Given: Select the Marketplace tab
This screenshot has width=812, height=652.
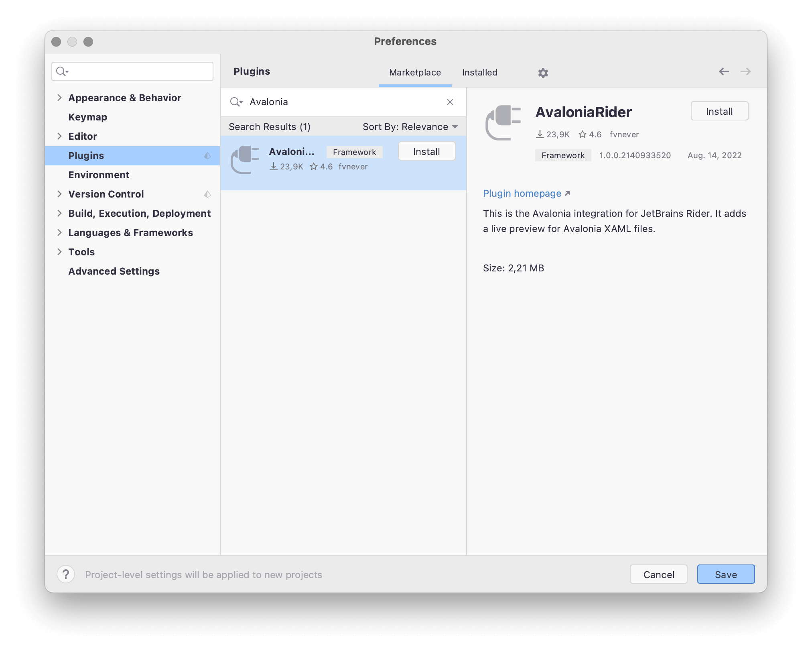Looking at the screenshot, I should click(x=415, y=72).
